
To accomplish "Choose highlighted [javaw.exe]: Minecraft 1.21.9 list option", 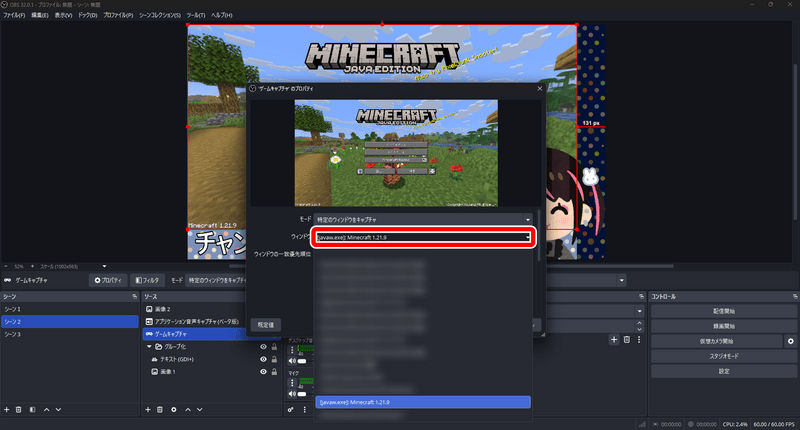I will (423, 402).
